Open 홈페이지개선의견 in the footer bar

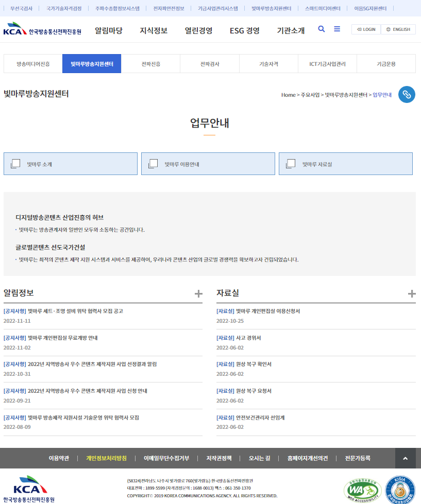click(x=308, y=458)
